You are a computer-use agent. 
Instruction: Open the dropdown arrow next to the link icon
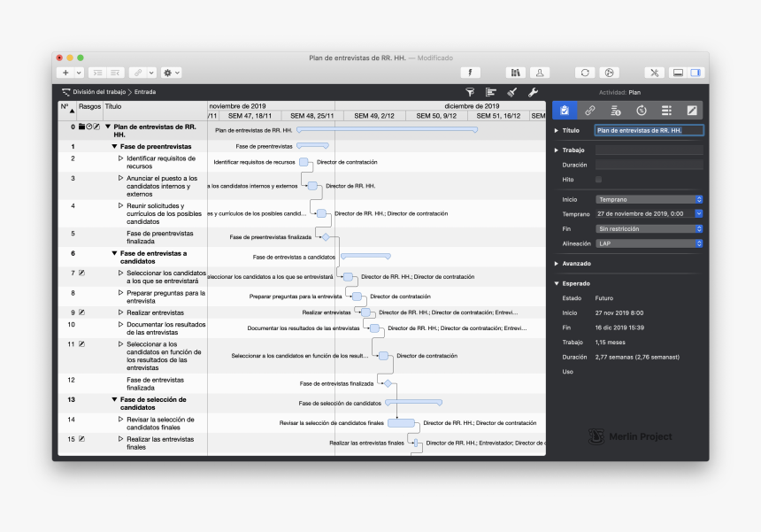[151, 73]
